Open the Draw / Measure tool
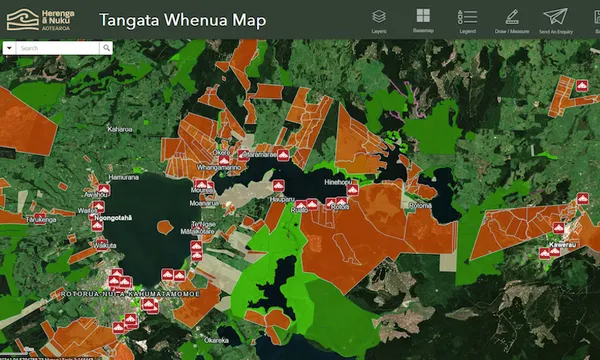The image size is (600, 360). pyautogui.click(x=512, y=21)
